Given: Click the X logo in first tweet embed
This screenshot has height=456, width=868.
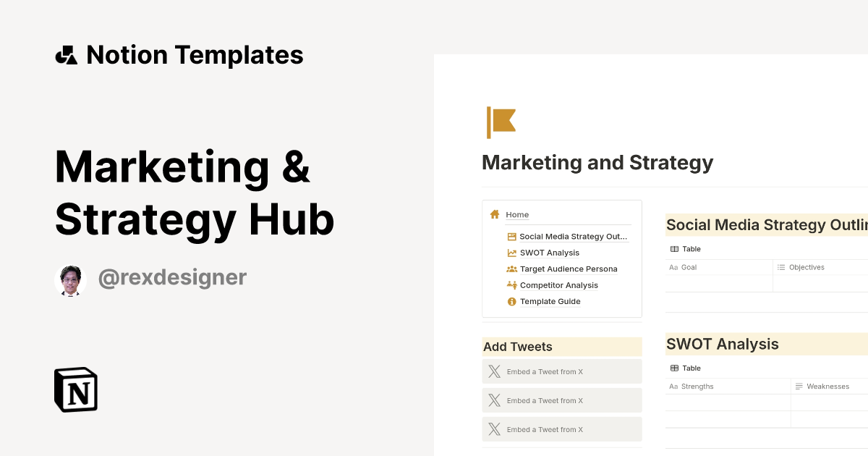Looking at the screenshot, I should point(493,371).
